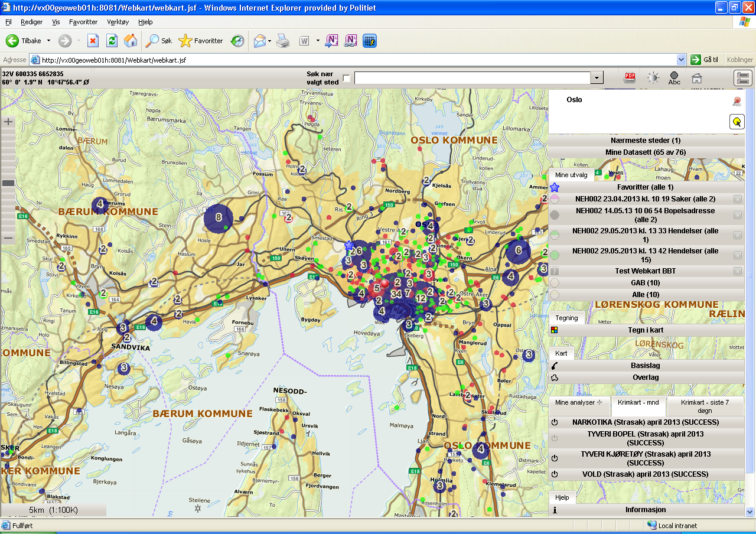
Task: Open the Koblinger links toolbar
Action: tap(740, 60)
